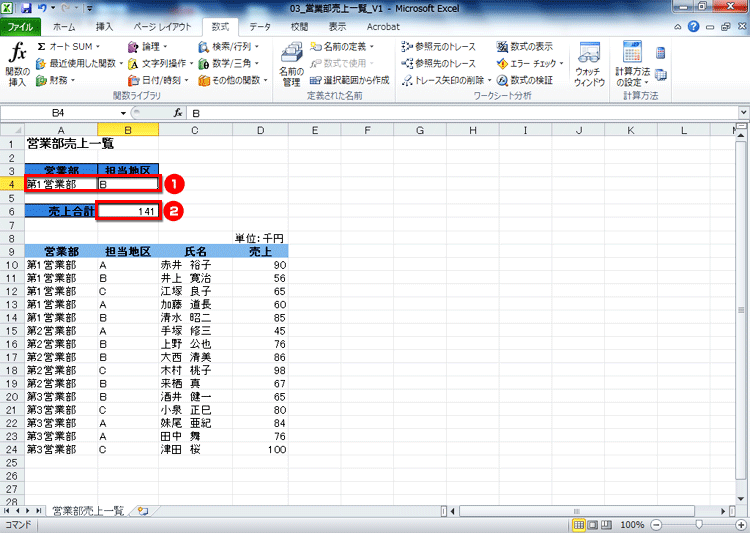
Task: Switch to Normal view in status bar
Action: [x=579, y=525]
